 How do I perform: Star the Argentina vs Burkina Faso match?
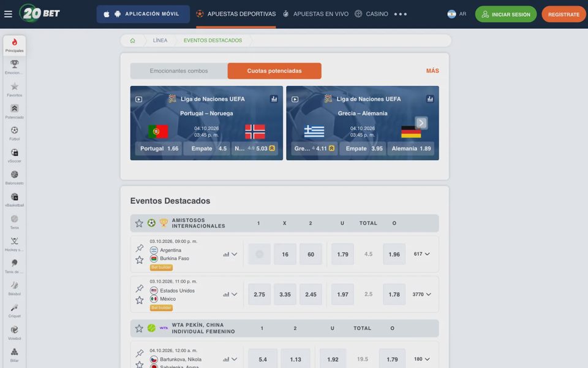[140, 260]
